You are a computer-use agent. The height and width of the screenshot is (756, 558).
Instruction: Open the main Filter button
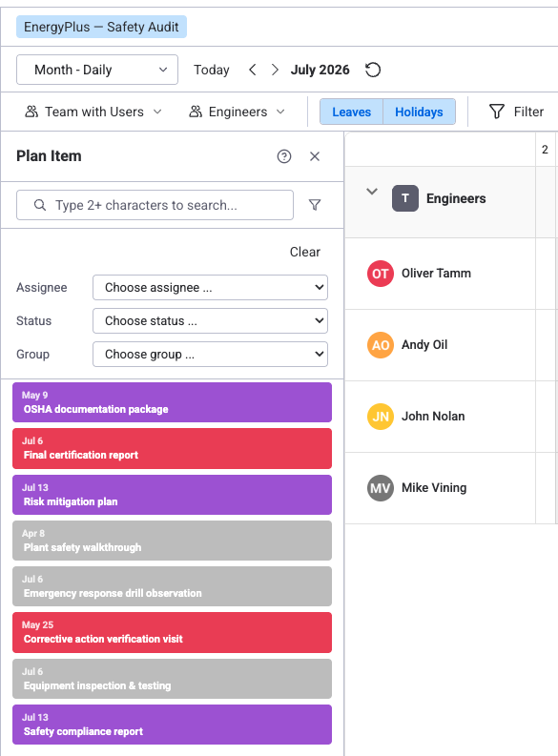coord(516,112)
